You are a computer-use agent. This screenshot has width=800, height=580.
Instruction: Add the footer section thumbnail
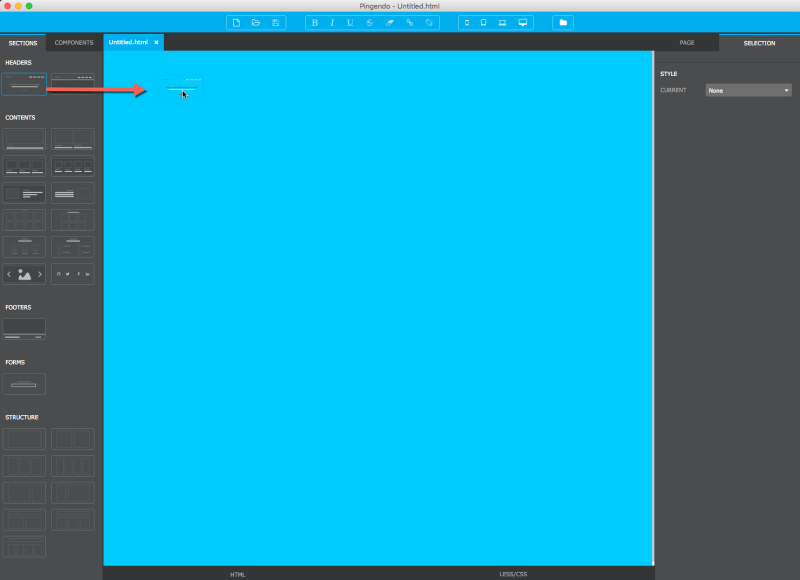24,329
